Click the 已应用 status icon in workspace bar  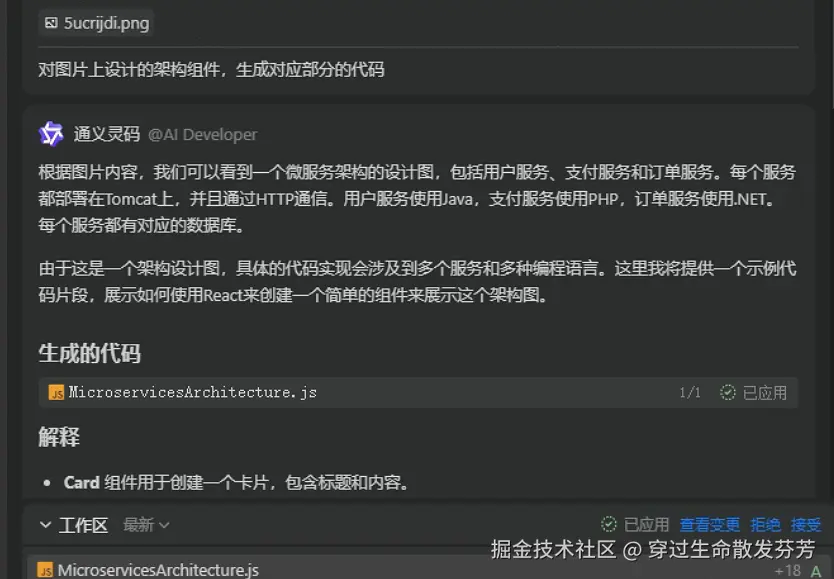[x=608, y=524]
